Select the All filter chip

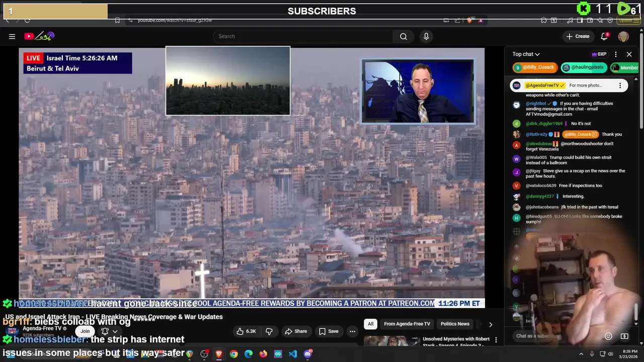pos(371,324)
